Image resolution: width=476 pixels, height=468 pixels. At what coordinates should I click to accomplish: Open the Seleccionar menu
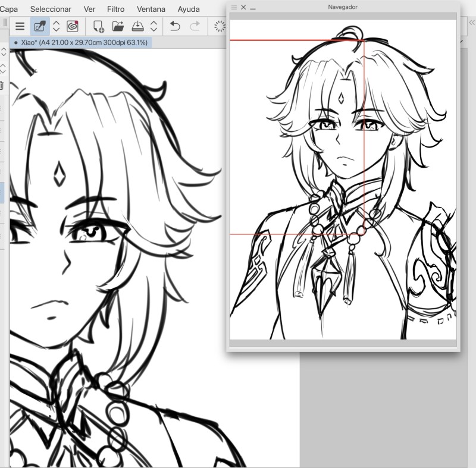(x=51, y=9)
